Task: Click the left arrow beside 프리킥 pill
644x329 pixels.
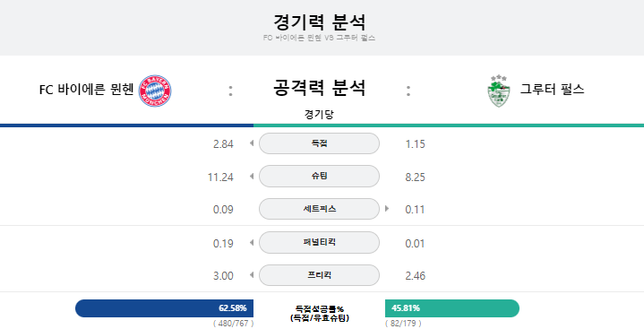Action: (x=252, y=274)
